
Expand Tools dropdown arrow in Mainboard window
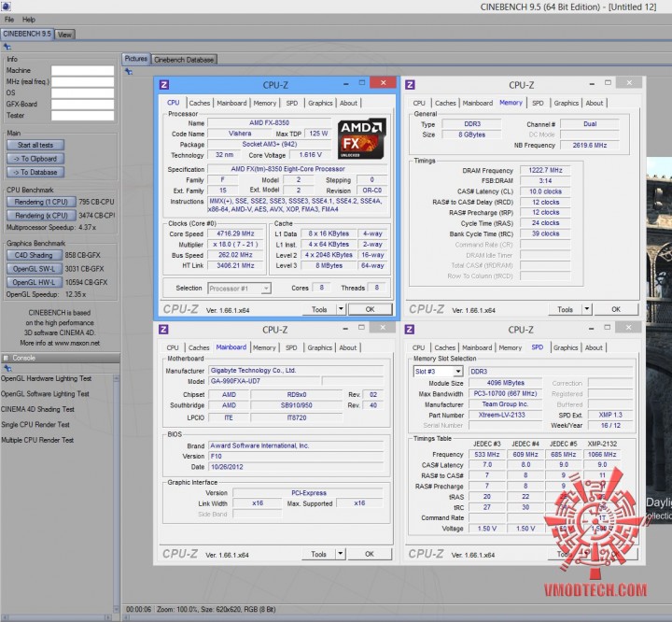pos(341,554)
